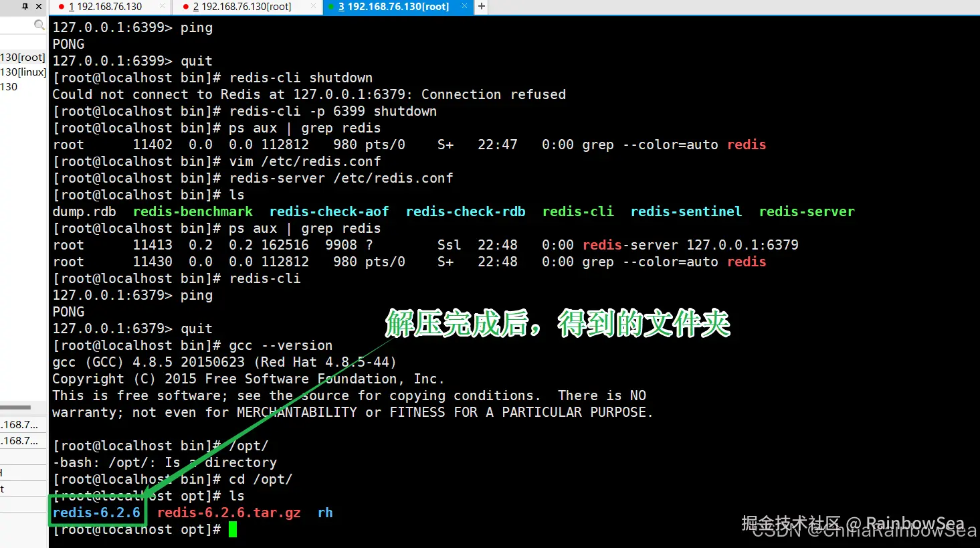Click the rh directory name
The width and height of the screenshot is (980, 548).
(325, 513)
